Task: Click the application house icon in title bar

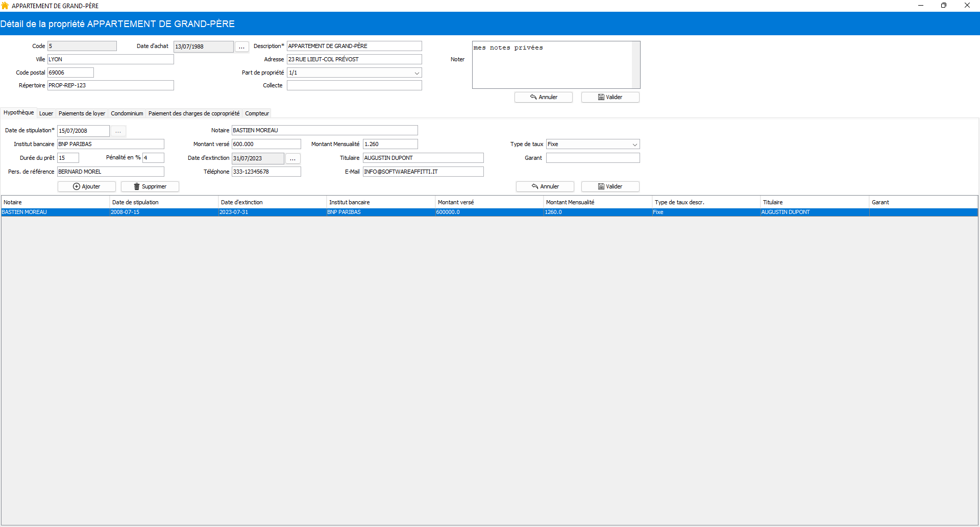Action: pos(5,6)
